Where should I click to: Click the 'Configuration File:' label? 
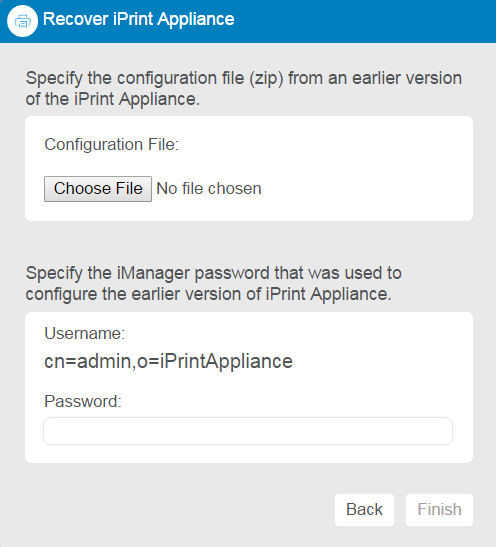click(111, 144)
